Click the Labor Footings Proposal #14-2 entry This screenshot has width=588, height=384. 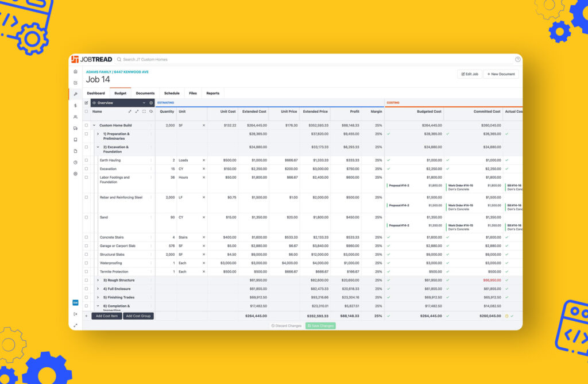tap(416, 186)
